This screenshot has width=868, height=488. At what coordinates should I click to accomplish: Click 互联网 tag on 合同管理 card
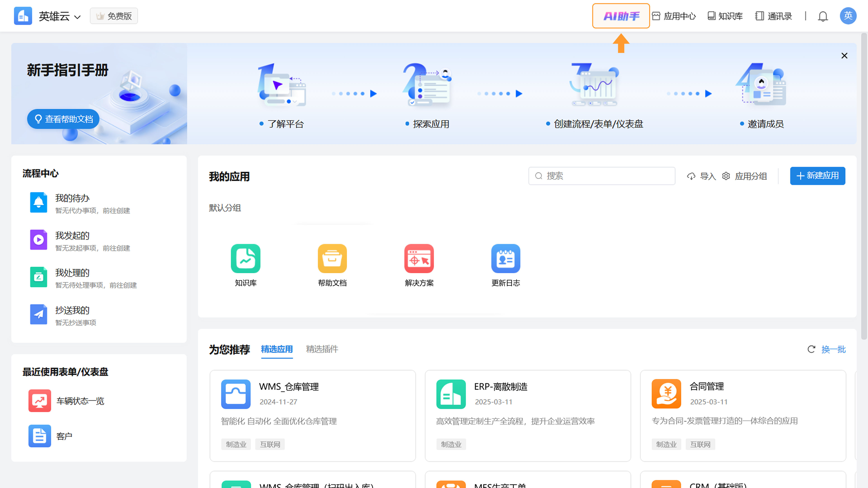(x=701, y=445)
